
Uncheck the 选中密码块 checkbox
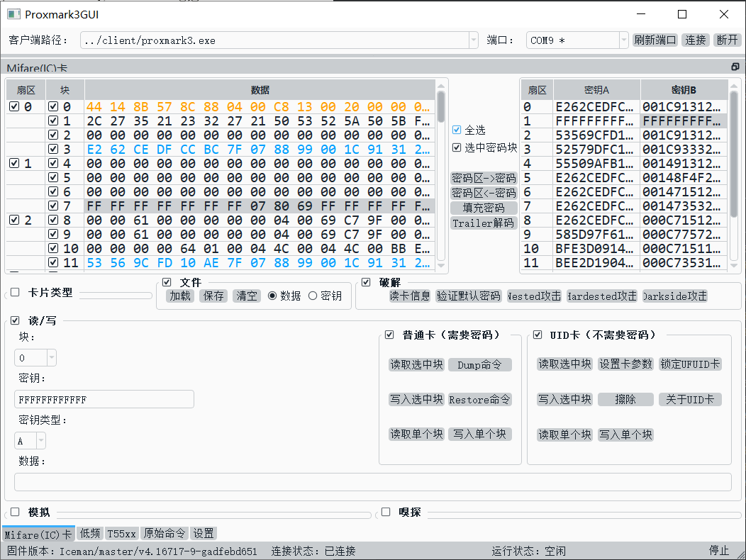(x=457, y=147)
